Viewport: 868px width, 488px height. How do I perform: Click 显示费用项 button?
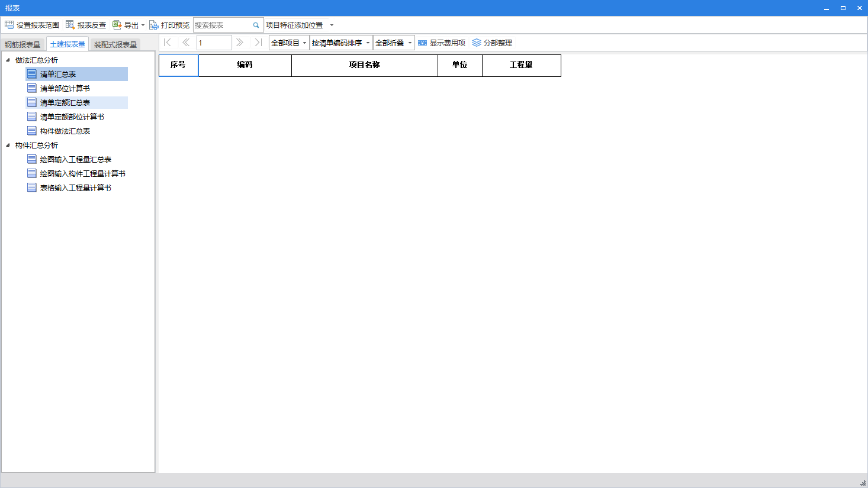pos(442,43)
